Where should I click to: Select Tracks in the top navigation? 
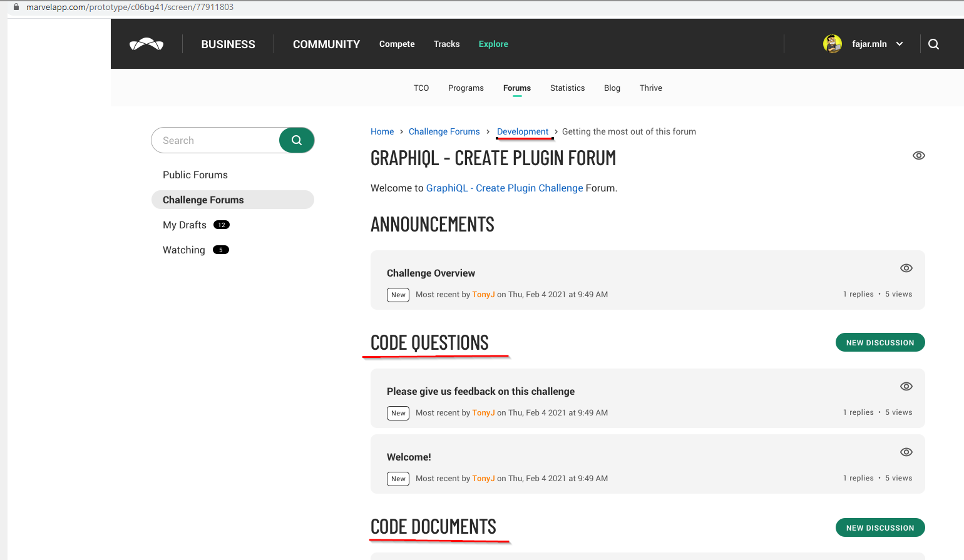[x=446, y=44]
